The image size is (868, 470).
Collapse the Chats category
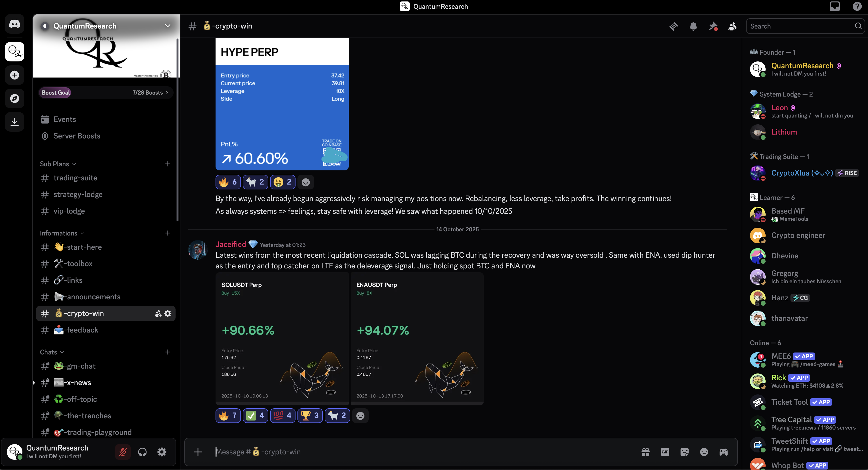point(51,352)
